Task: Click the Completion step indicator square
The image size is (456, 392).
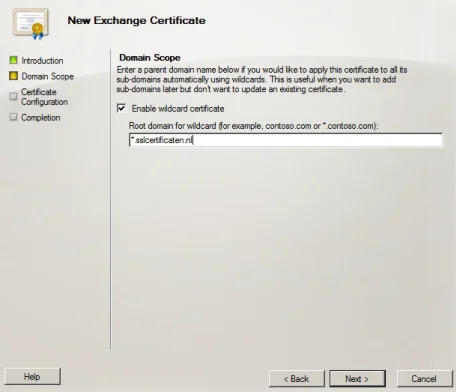Action: (13, 117)
